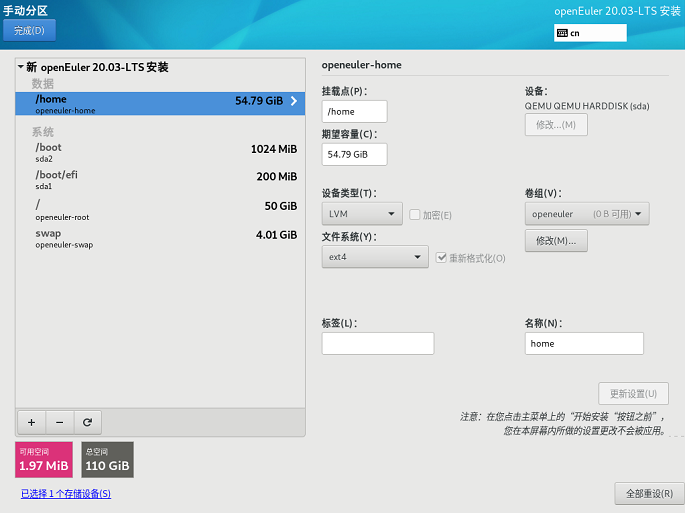Viewport: 685px width, 513px height.
Task: Click the 全部重设(R) reset all button
Action: coord(649,494)
